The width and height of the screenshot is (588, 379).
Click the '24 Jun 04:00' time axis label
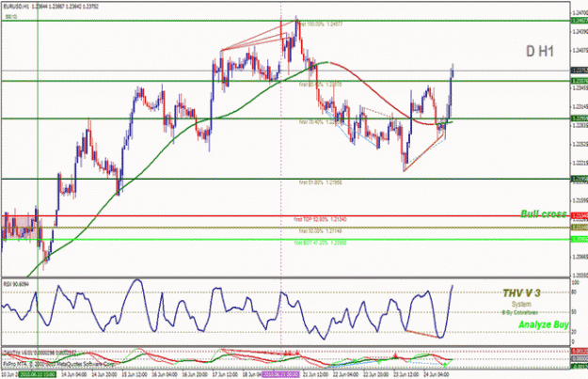pos(435,374)
